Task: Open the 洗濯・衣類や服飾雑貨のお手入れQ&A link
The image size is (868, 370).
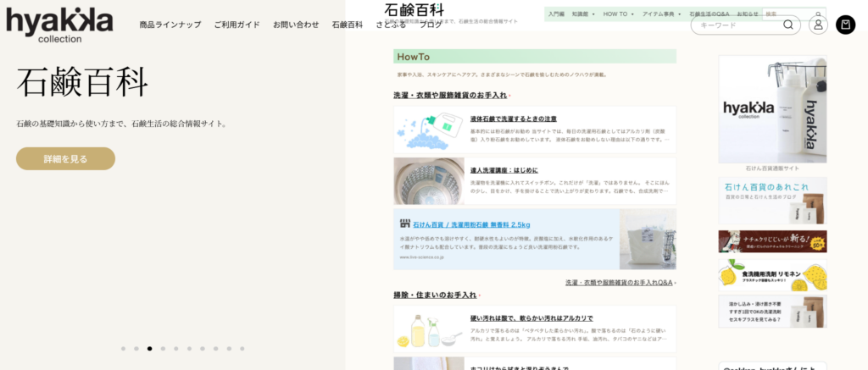Action: 619,283
